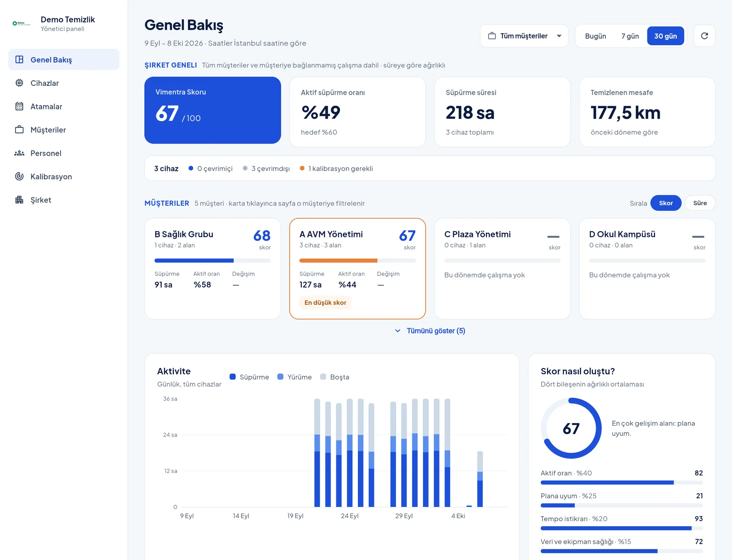This screenshot has width=732, height=560.
Task: Open Kalibrasyon menu item
Action: (x=64, y=176)
